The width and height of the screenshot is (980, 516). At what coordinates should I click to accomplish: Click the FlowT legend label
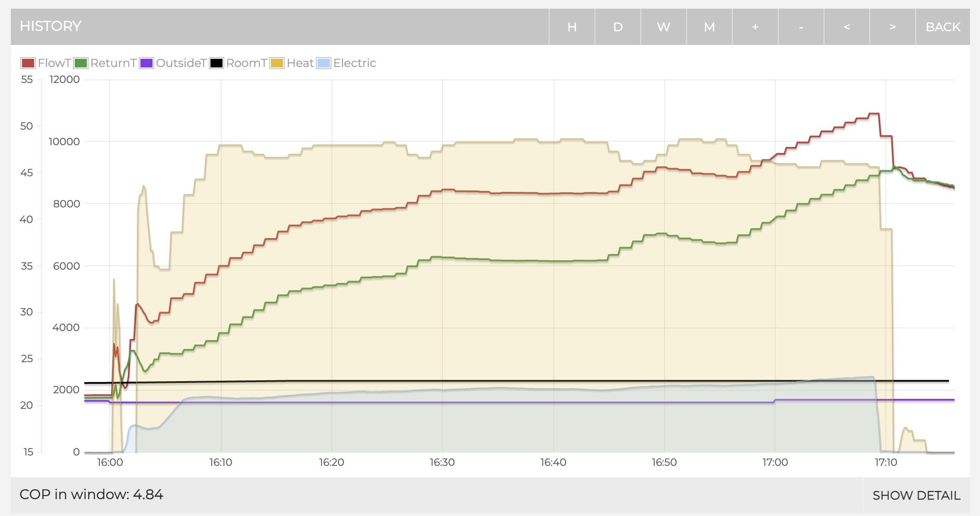coord(54,63)
